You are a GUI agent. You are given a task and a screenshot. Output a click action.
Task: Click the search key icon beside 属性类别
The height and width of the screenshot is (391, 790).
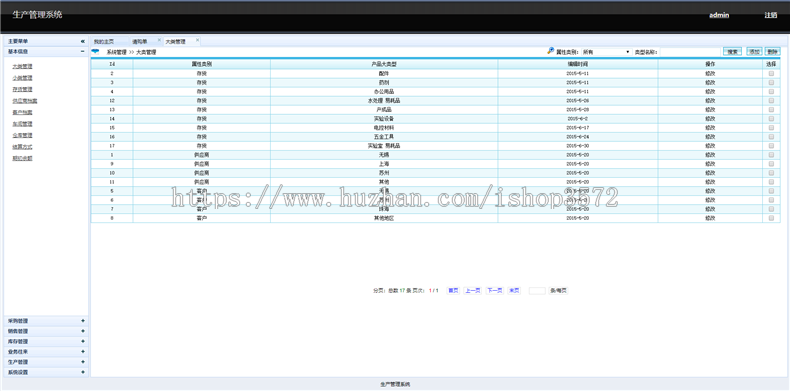551,51
